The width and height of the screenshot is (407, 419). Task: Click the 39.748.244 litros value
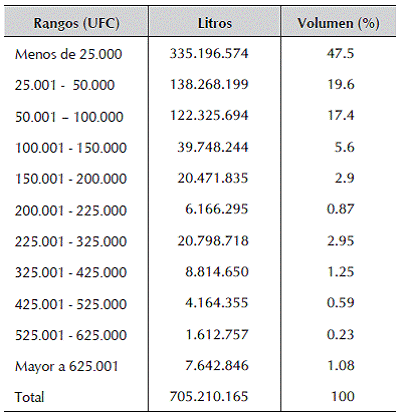click(x=213, y=147)
